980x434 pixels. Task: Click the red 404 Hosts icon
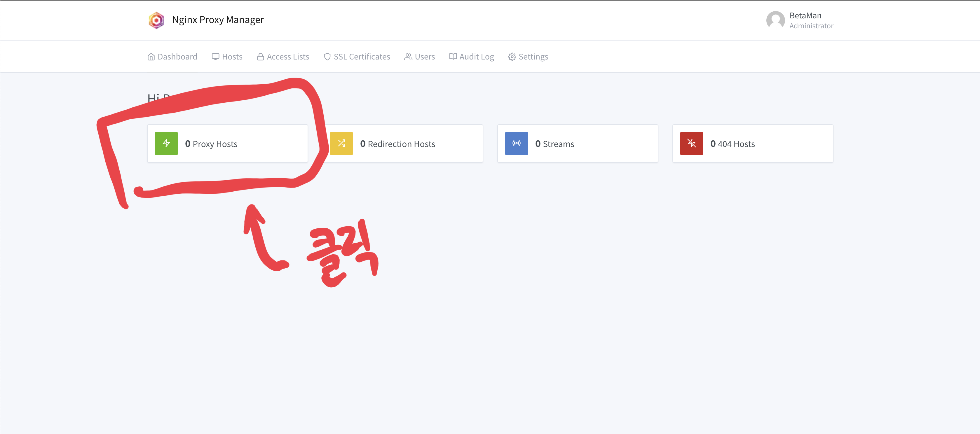tap(691, 143)
